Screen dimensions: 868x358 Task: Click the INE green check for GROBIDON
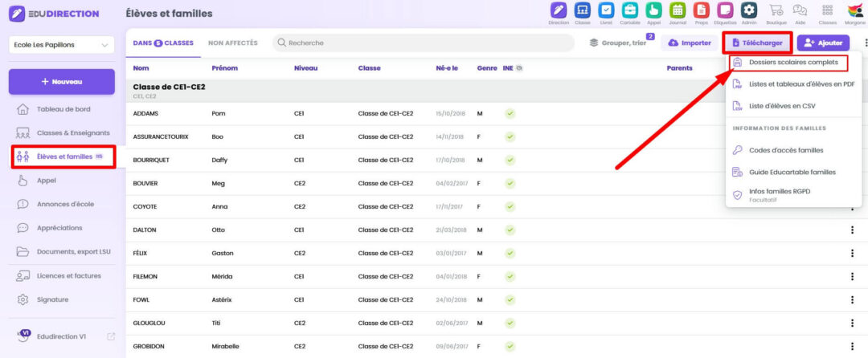pyautogui.click(x=510, y=347)
